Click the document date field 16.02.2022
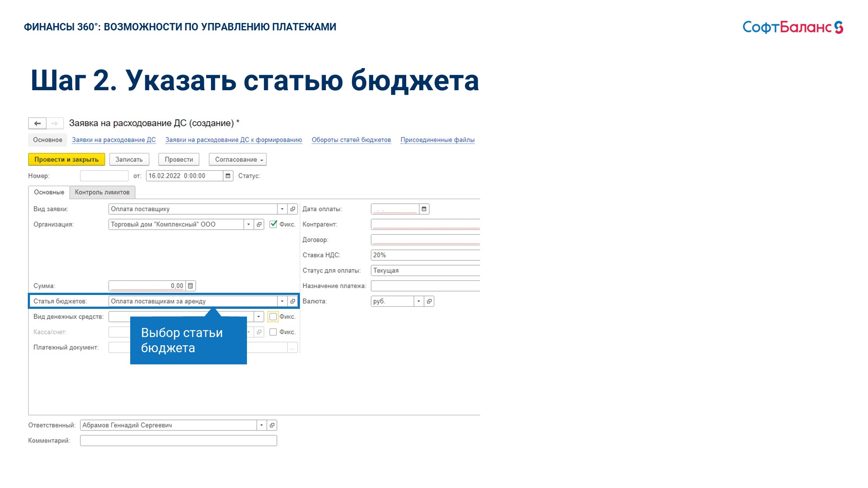This screenshot has height=488, width=868. tap(184, 176)
